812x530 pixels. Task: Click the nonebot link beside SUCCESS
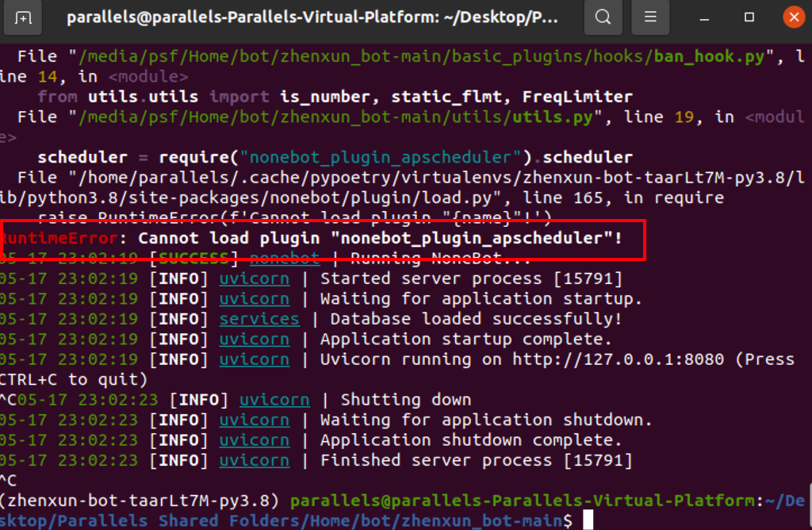[x=285, y=258]
